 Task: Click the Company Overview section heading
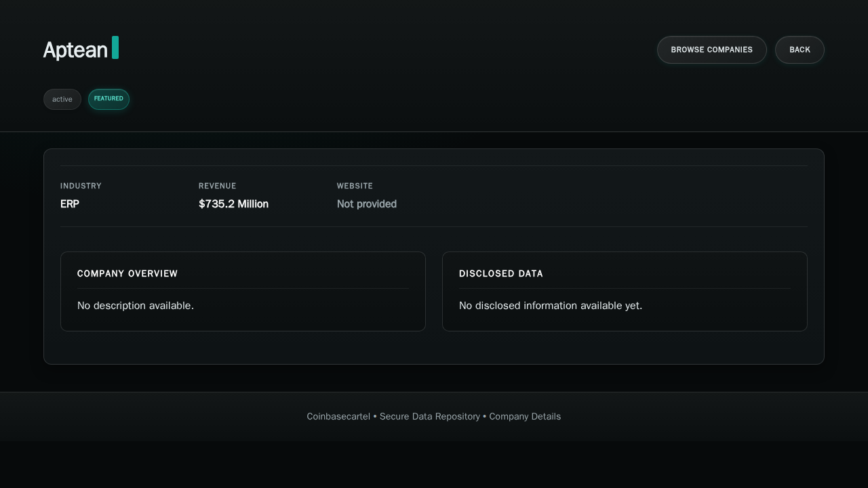127,274
